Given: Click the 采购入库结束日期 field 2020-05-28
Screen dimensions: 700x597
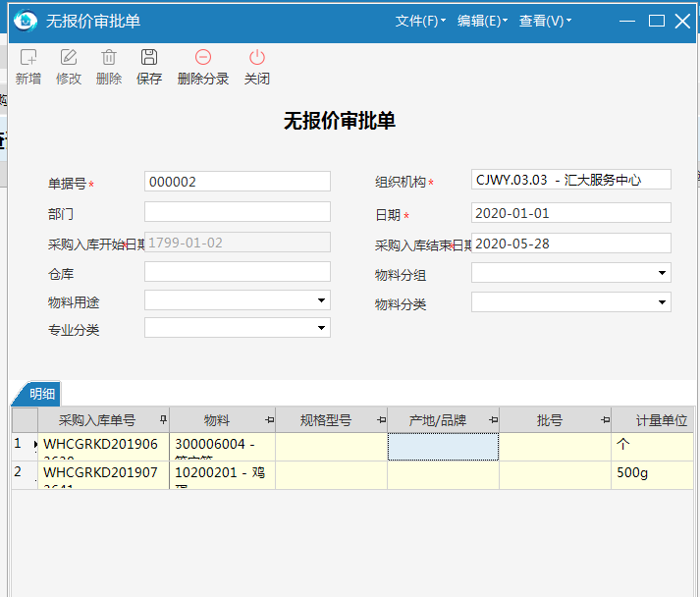Looking at the screenshot, I should (x=571, y=244).
